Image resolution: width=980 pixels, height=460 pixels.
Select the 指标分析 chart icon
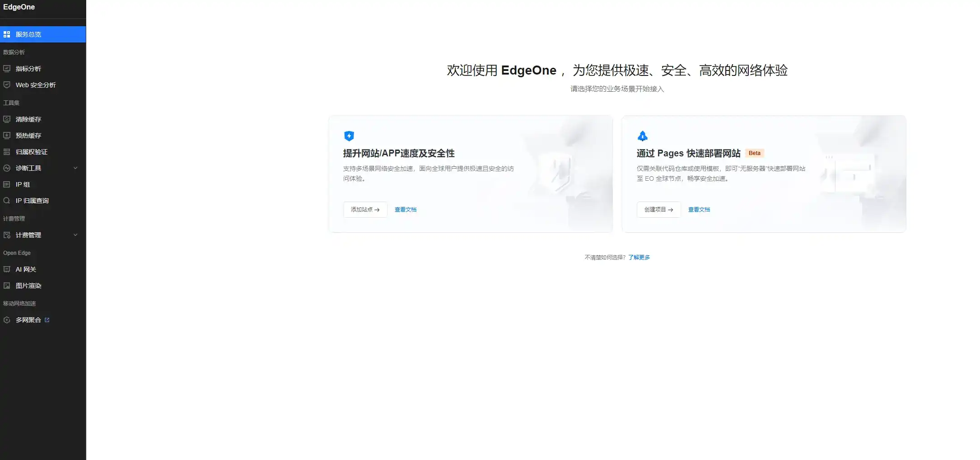click(6, 69)
